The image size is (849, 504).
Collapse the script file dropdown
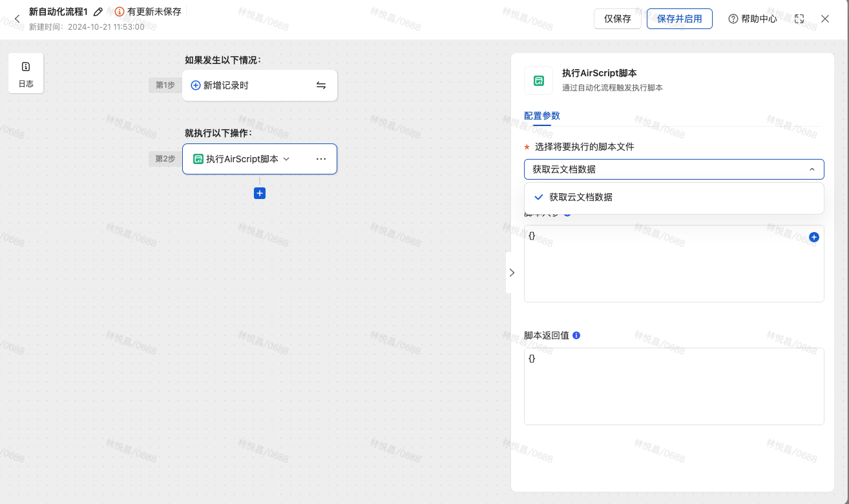[x=812, y=169]
